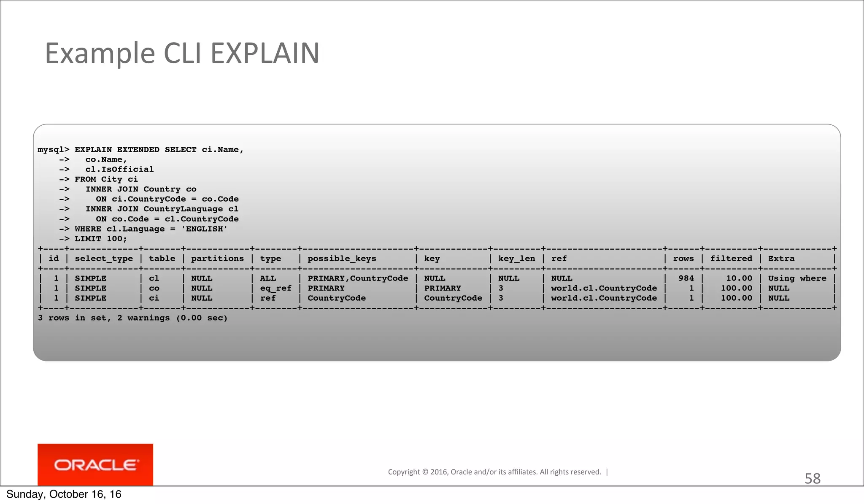Click the filtered value '10.00'

click(739, 278)
